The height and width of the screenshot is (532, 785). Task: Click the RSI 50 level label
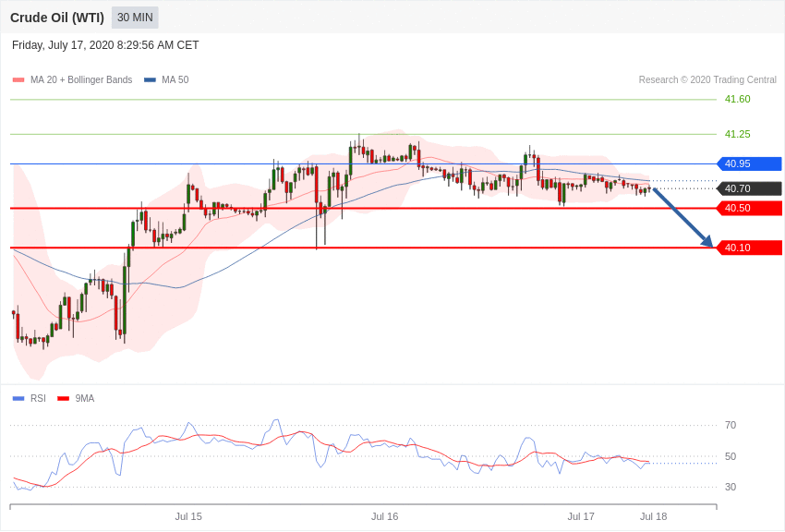[731, 456]
